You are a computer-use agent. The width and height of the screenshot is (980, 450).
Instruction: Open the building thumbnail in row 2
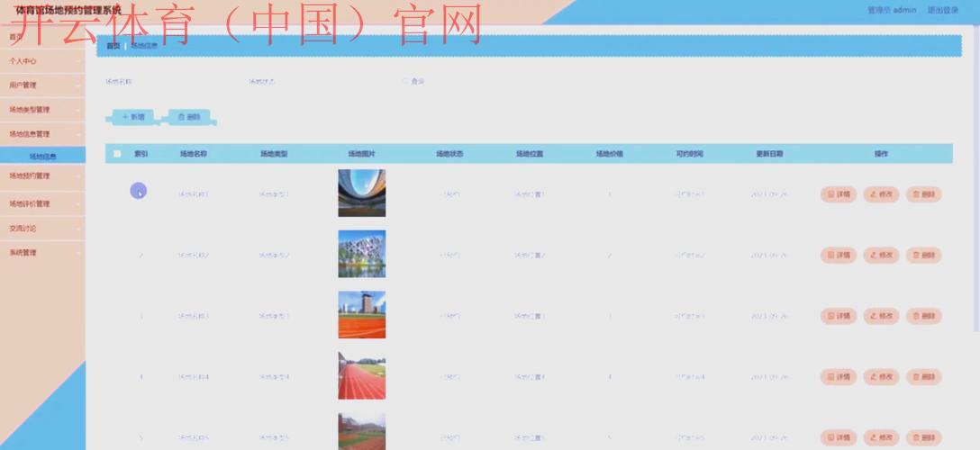click(x=362, y=254)
